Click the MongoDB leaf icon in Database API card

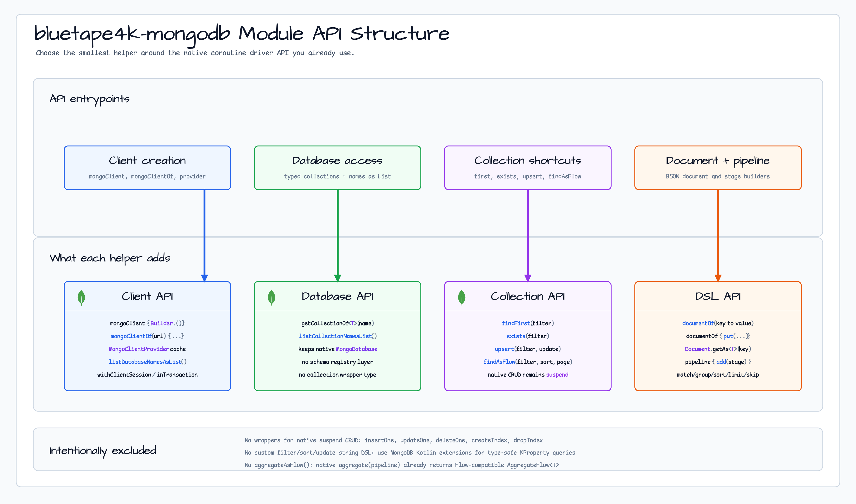click(x=271, y=297)
